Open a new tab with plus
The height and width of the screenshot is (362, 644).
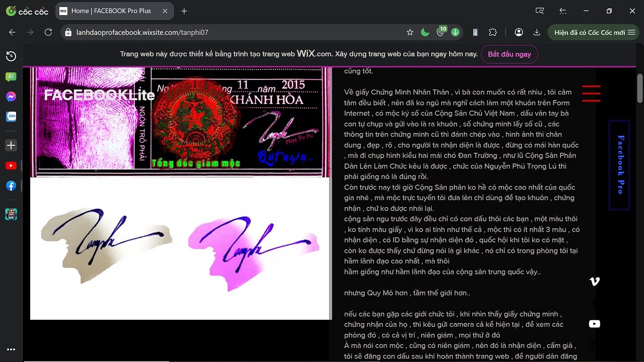[x=184, y=11]
